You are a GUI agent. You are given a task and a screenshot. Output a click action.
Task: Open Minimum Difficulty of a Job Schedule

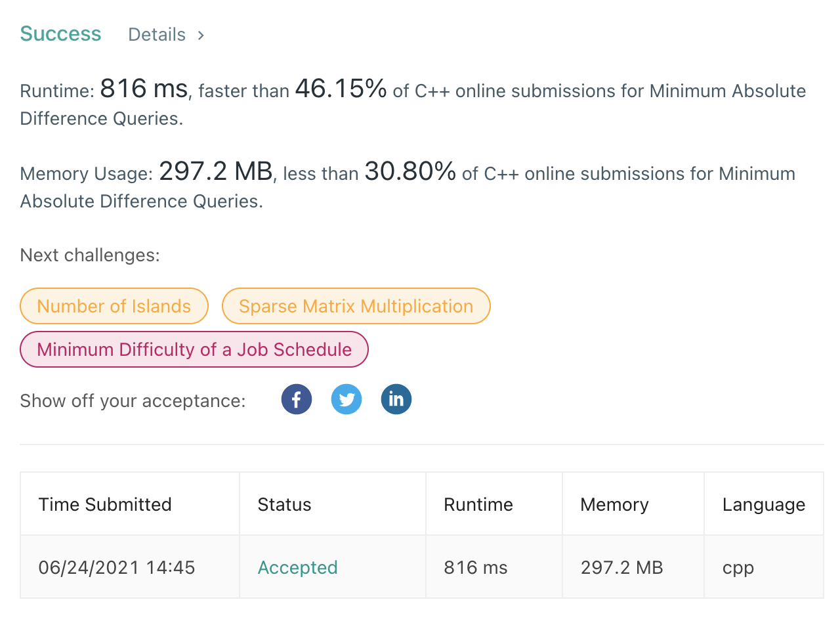194,349
